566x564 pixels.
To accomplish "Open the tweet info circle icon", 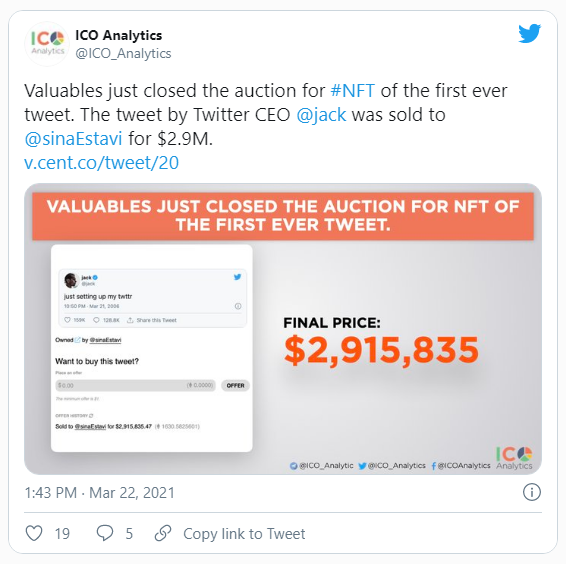I will [532, 492].
